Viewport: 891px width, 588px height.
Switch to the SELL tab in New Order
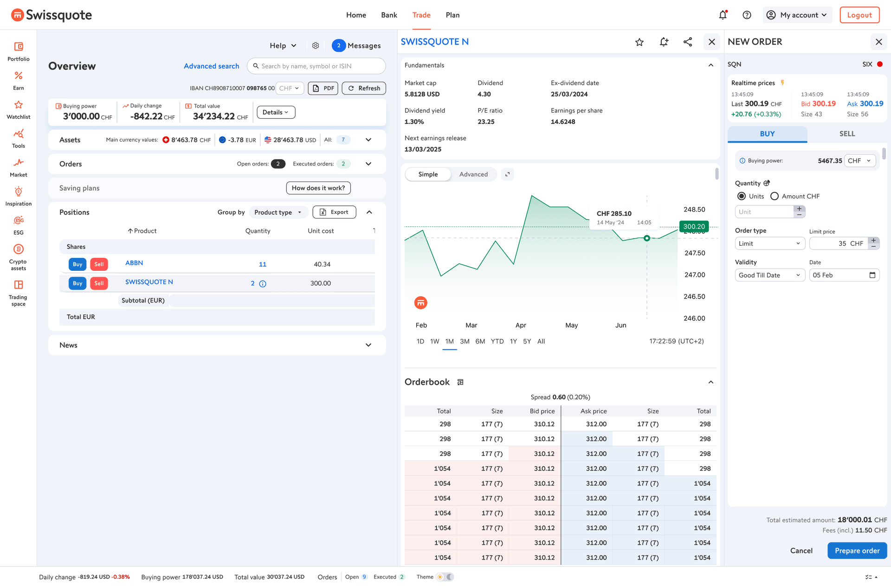(x=847, y=134)
